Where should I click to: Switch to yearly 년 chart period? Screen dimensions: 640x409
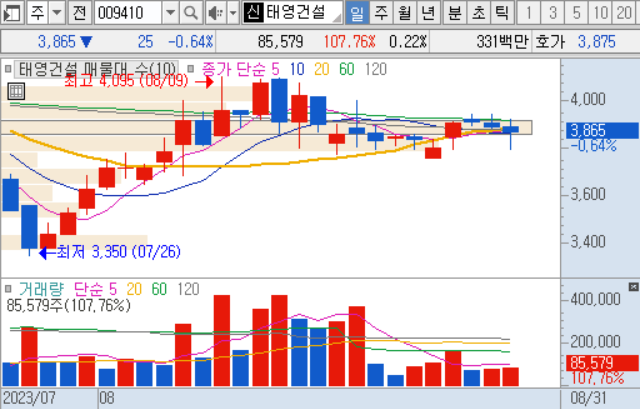(x=428, y=13)
